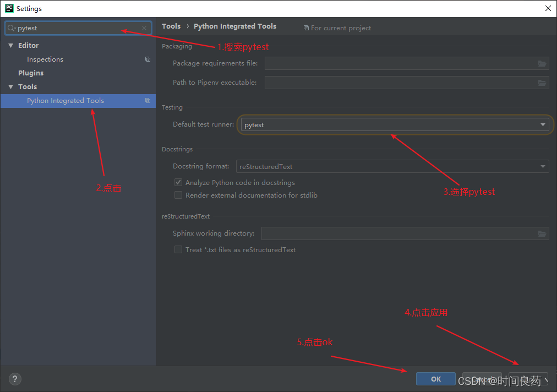
Task: Open help with the question mark button
Action: 15,379
